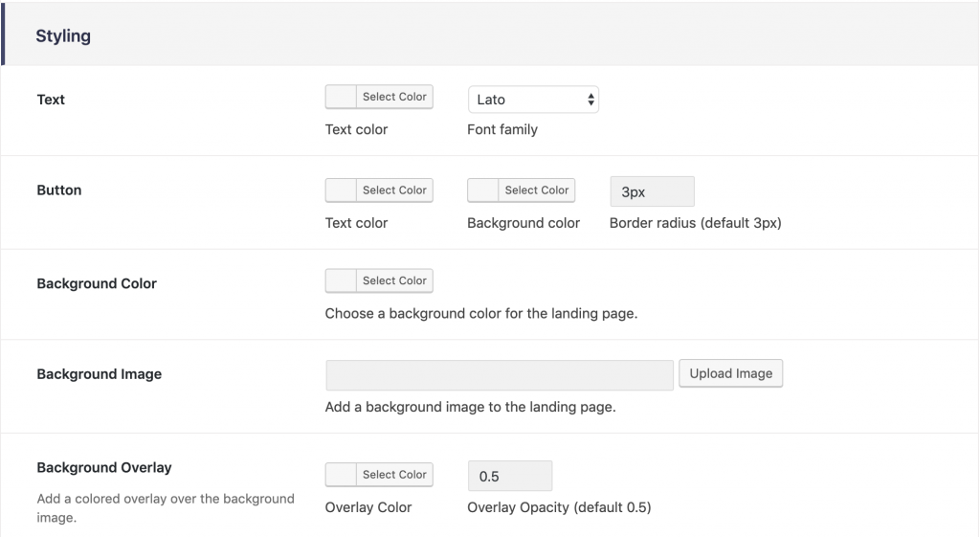Click the Font family label
980x537 pixels.
pyautogui.click(x=502, y=129)
